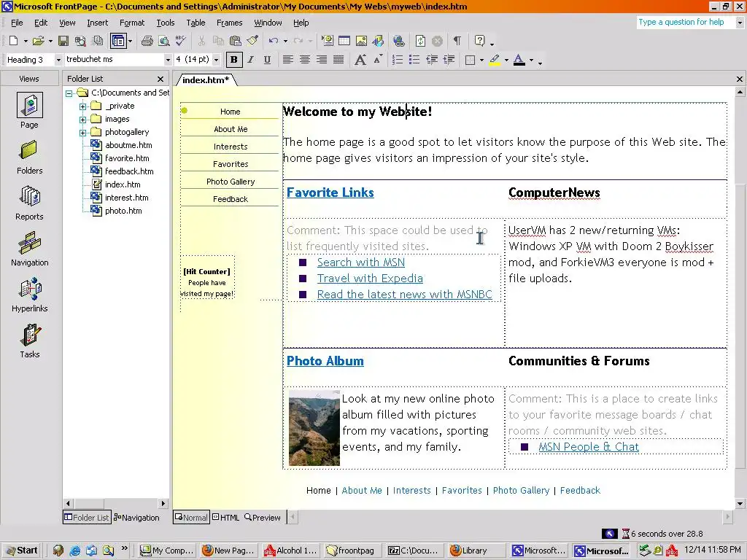Viewport: 747px width, 560px height.
Task: Open the Format menu
Action: click(131, 23)
